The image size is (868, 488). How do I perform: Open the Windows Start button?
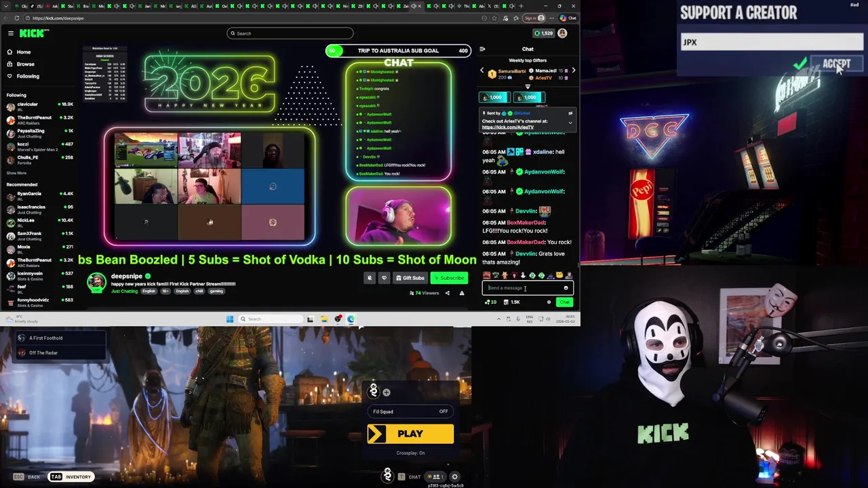click(230, 319)
